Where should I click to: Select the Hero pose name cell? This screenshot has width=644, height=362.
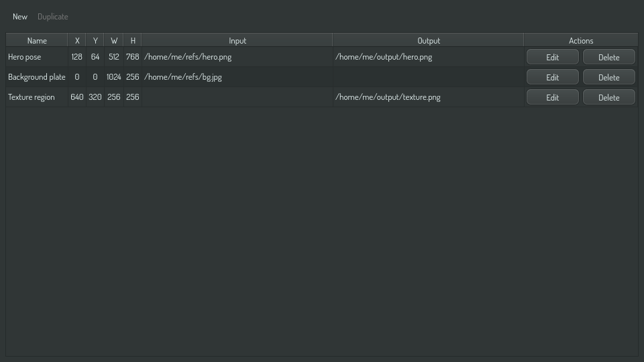37,57
